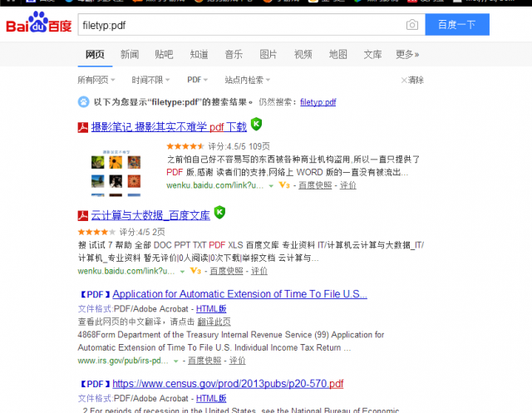Click wenku.baidu.com URL under 云计算与大数据
Screen dimensions: 532x413
click(x=126, y=271)
